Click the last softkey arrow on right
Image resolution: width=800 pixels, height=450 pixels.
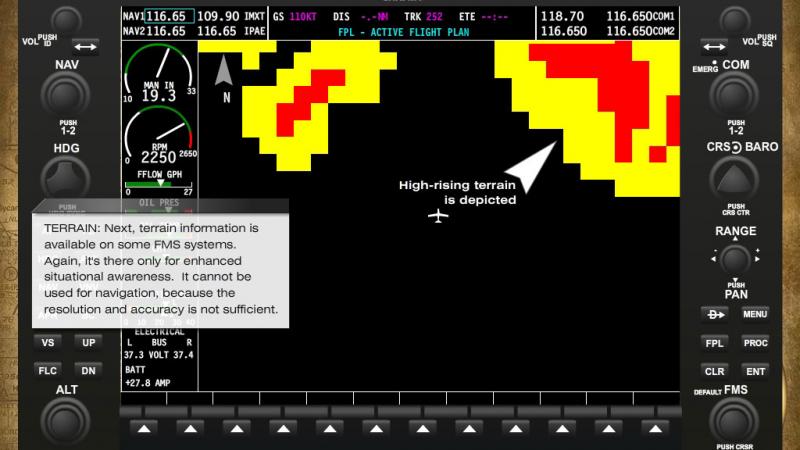[655, 429]
